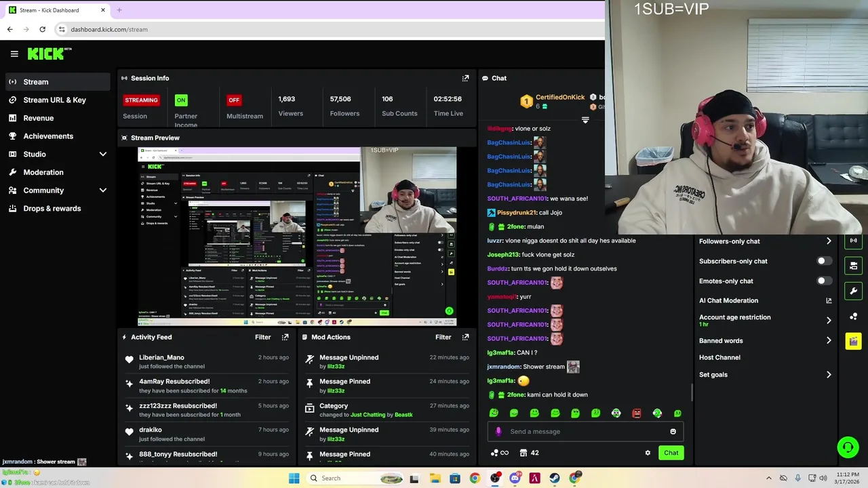Pop out the Activity Feed panel
This screenshot has height=488, width=868.
click(x=285, y=337)
